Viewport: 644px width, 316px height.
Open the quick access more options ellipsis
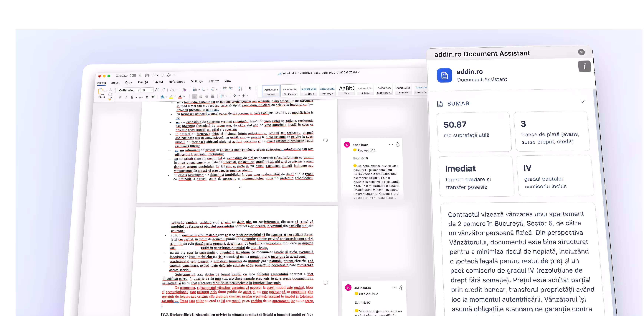pos(175,75)
